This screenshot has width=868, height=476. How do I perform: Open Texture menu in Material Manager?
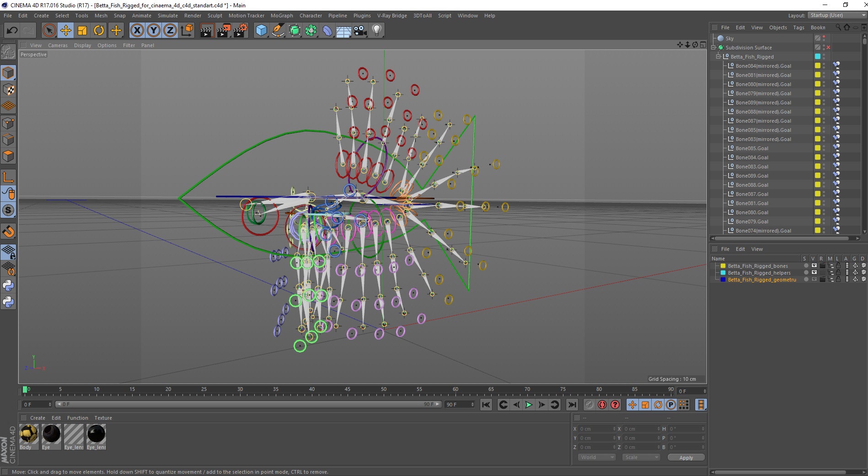click(103, 418)
